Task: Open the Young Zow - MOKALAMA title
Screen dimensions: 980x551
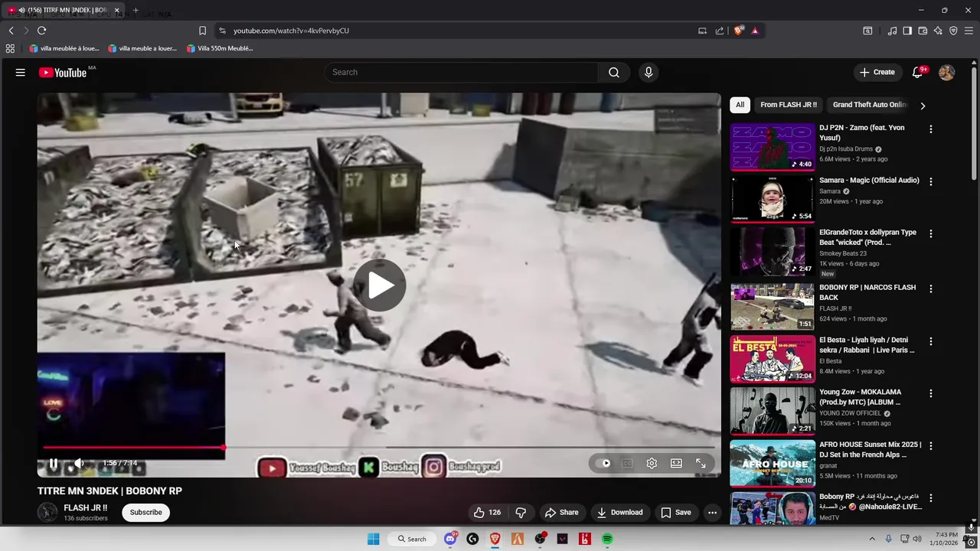Action: pyautogui.click(x=861, y=397)
